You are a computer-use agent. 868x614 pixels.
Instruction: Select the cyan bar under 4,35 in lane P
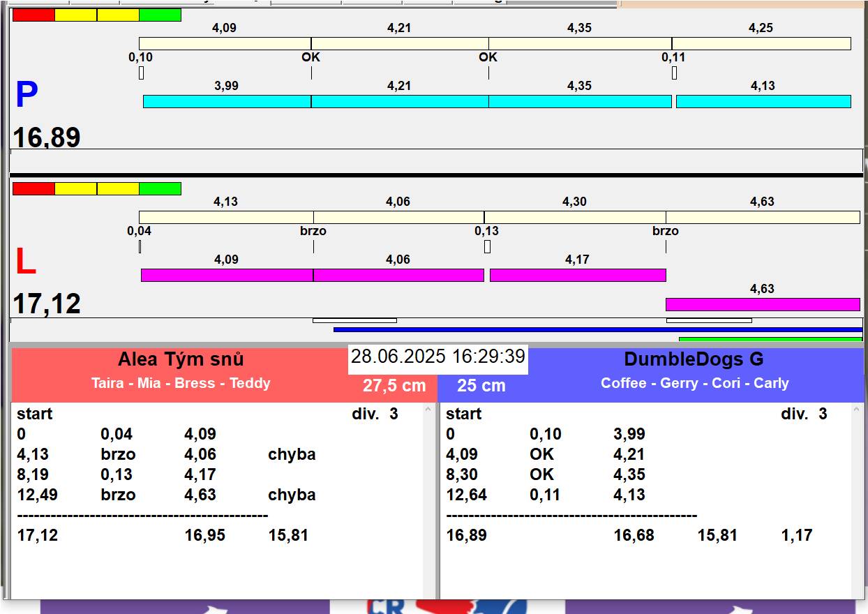[580, 101]
